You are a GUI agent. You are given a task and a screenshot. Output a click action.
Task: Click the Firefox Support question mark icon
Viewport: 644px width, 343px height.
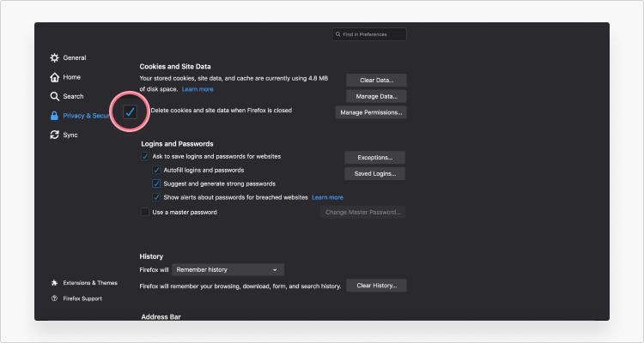tap(54, 298)
